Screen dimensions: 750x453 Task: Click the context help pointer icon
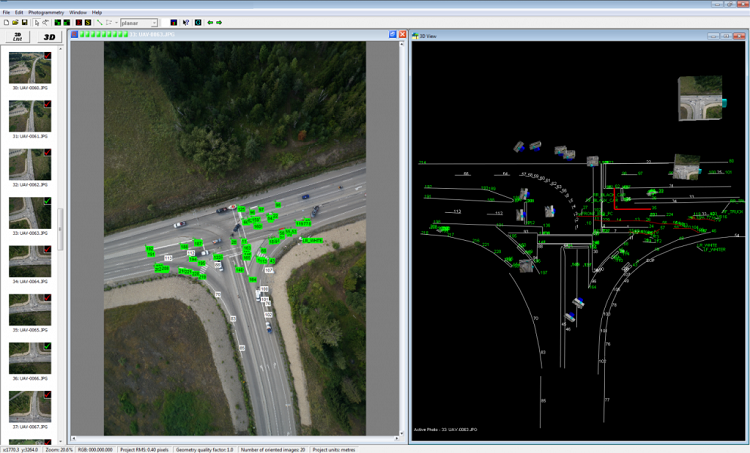[x=186, y=22]
